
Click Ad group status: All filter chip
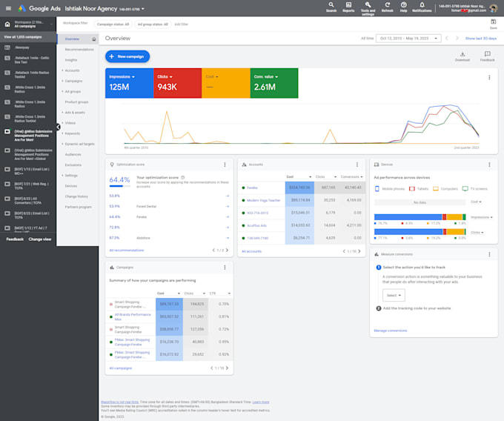coord(153,24)
